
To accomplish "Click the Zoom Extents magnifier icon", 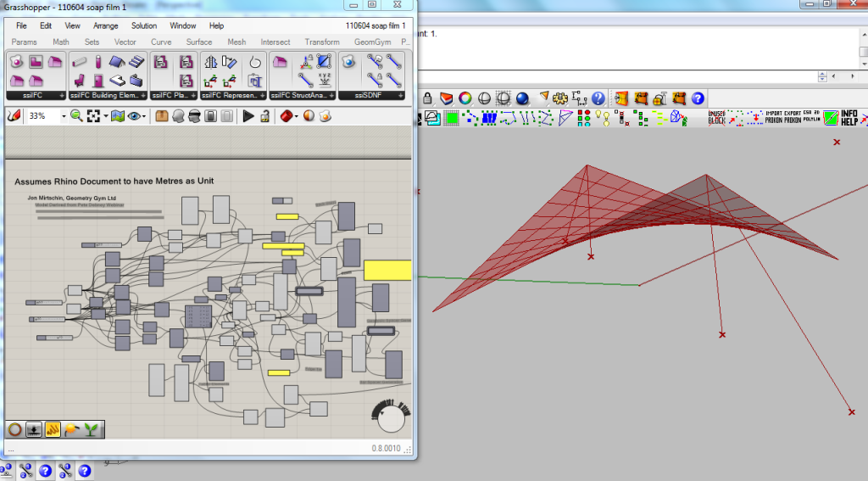I will [76, 116].
